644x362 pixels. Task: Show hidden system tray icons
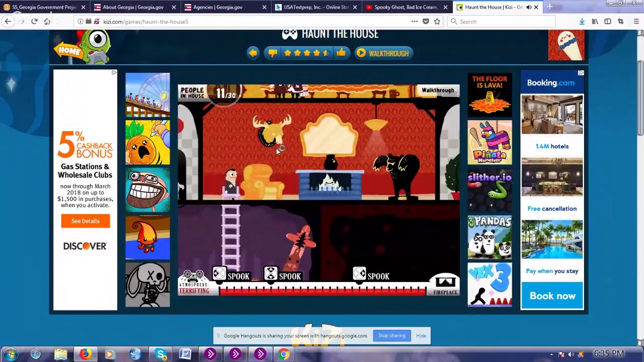point(551,354)
